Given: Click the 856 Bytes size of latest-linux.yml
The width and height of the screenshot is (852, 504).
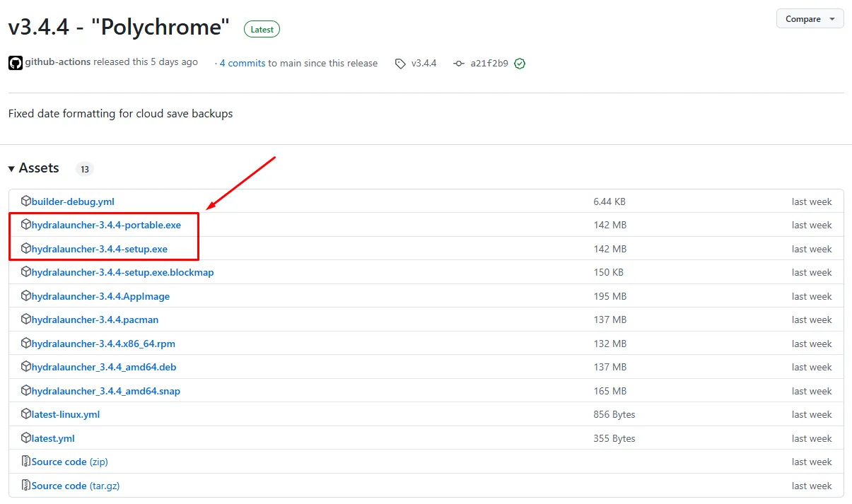Looking at the screenshot, I should click(614, 414).
